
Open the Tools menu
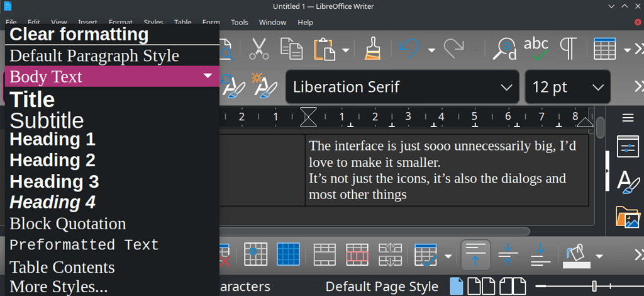[240, 22]
